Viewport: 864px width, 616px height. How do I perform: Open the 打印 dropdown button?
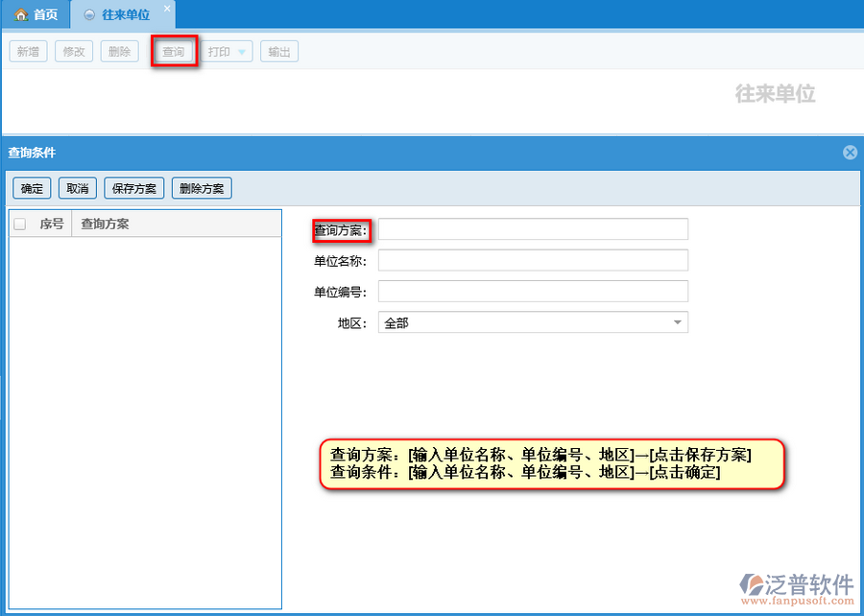(227, 52)
